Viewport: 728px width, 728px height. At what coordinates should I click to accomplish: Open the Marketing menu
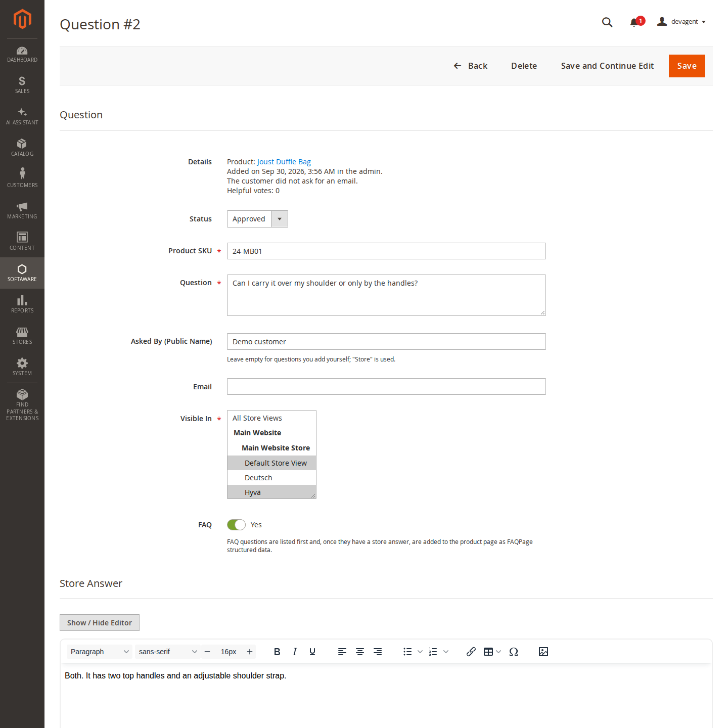click(22, 211)
